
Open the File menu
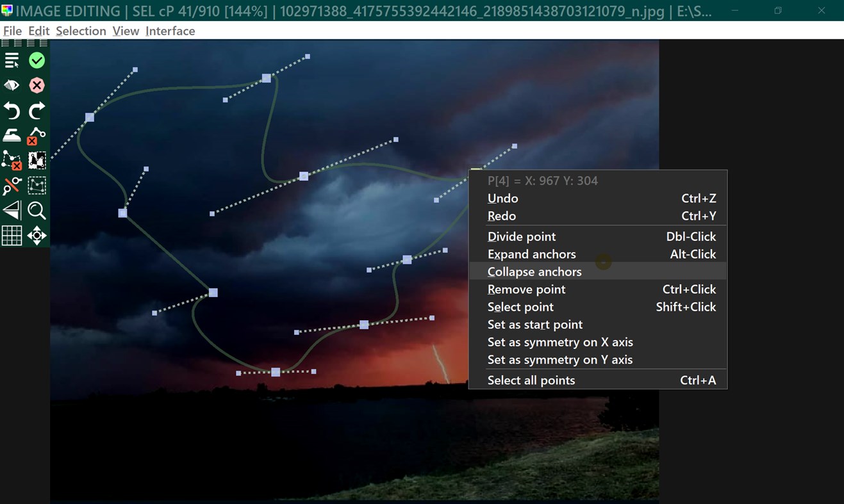coord(12,31)
